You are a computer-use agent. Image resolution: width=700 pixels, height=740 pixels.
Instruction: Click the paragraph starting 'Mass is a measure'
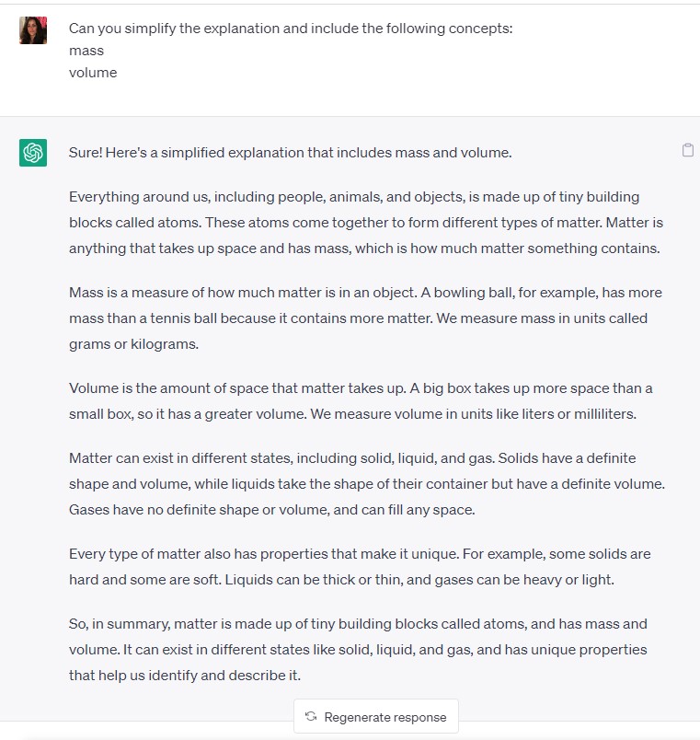pyautogui.click(x=365, y=318)
